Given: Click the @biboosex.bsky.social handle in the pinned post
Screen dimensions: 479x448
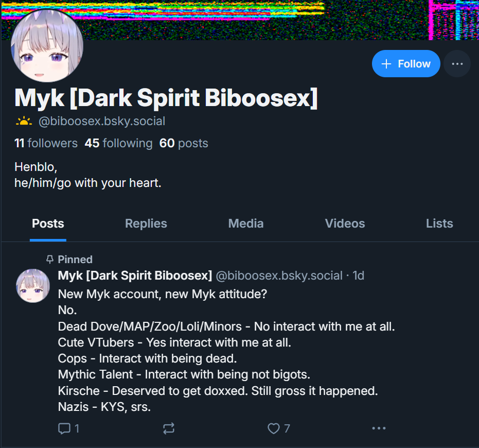Looking at the screenshot, I should click(279, 276).
